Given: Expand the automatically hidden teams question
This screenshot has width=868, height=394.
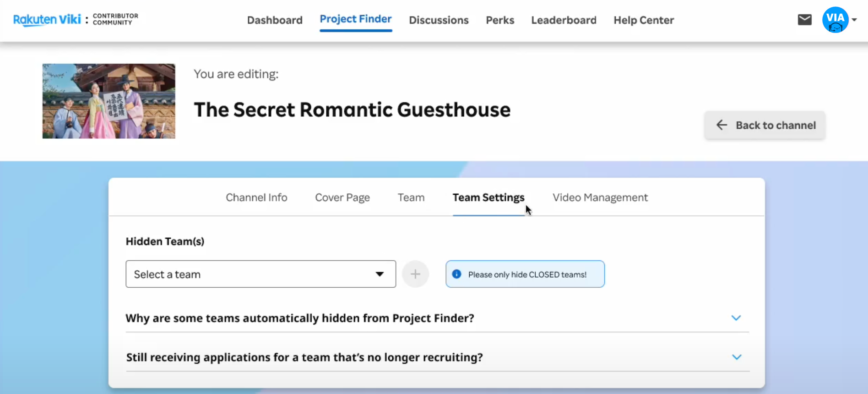Looking at the screenshot, I should 437,318.
